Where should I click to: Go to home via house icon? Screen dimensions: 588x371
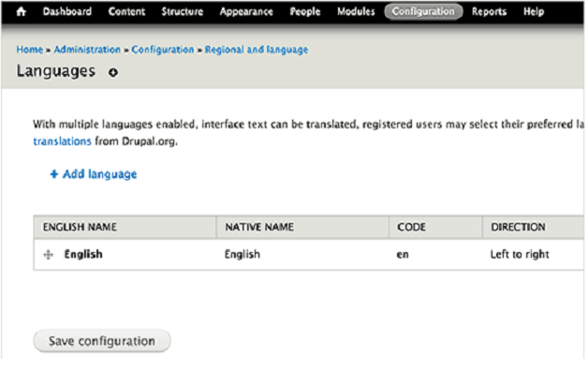tap(22, 11)
